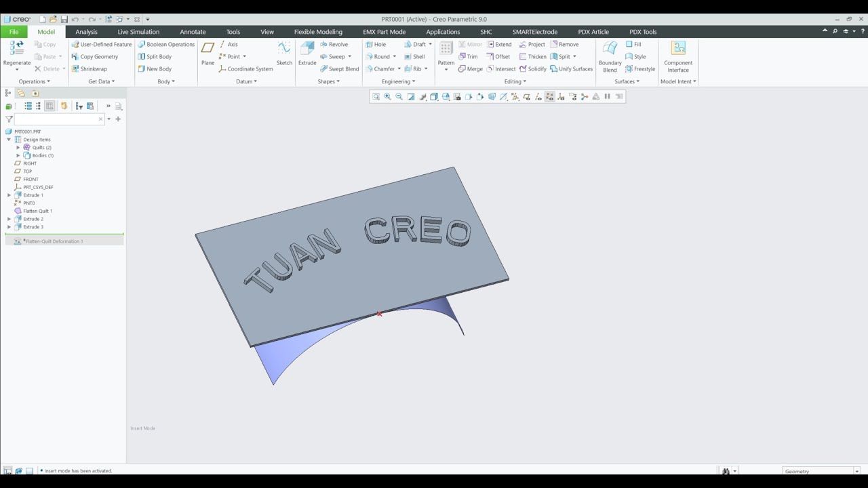Click the Coordinate System button
Screen dimensions: 868x488
[x=245, y=68]
